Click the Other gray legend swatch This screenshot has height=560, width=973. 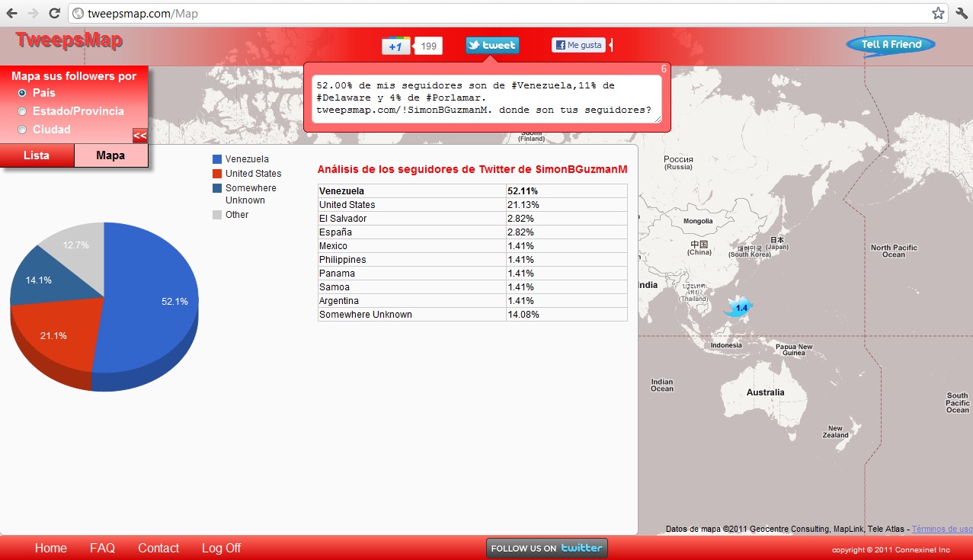point(217,215)
